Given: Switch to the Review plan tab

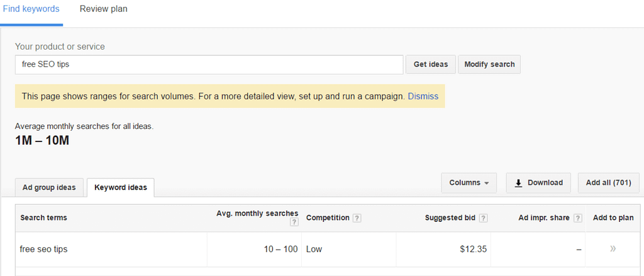Looking at the screenshot, I should tap(104, 9).
